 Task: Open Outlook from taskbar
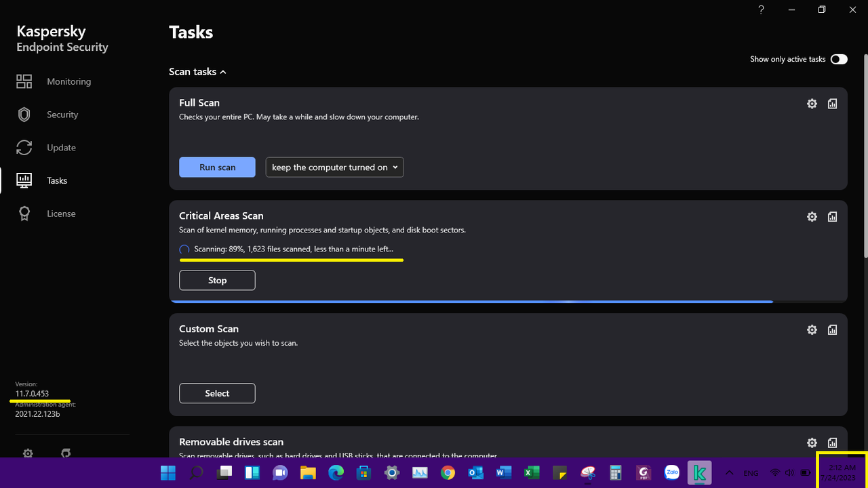click(475, 472)
